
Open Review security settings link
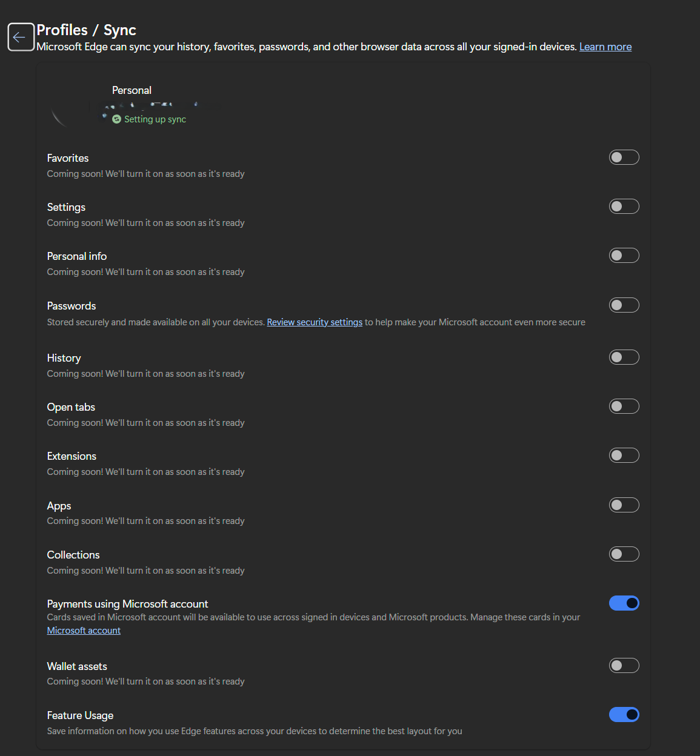click(315, 322)
